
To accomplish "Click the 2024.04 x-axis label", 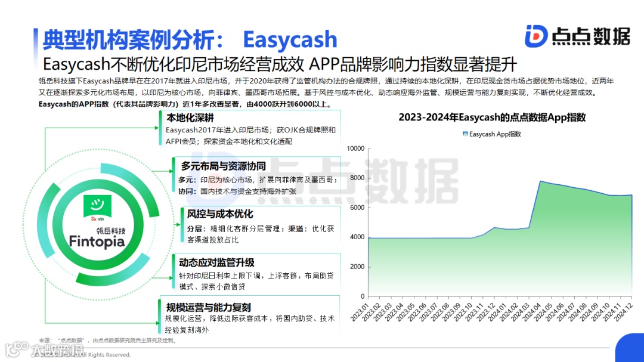I will [531, 313].
